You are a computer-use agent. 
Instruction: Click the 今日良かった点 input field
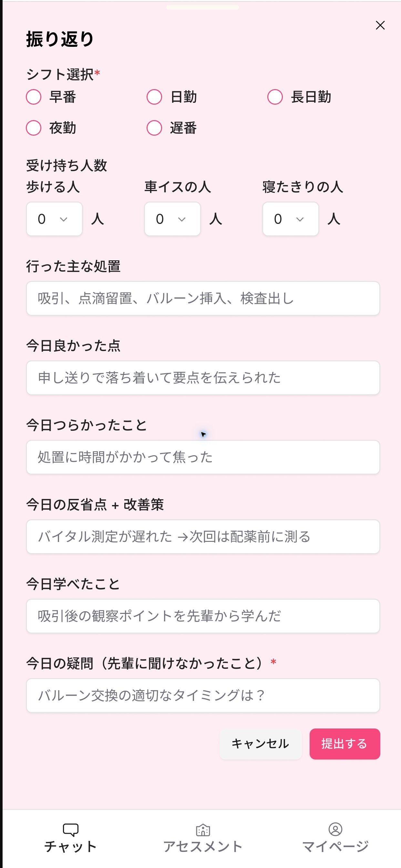pyautogui.click(x=203, y=378)
